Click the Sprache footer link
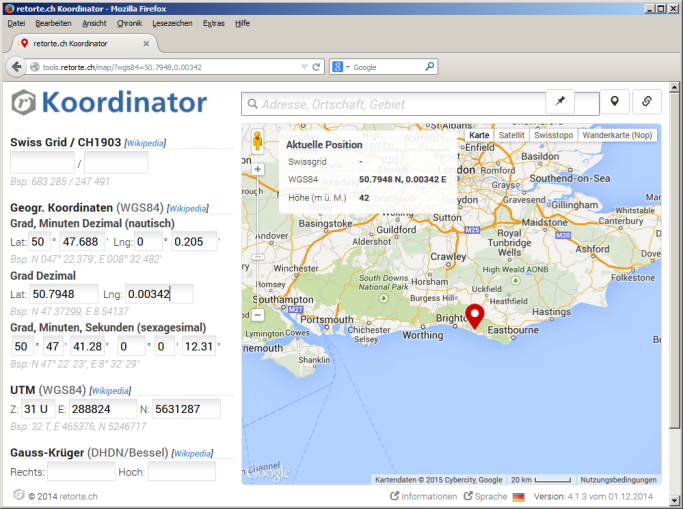 coord(486,496)
